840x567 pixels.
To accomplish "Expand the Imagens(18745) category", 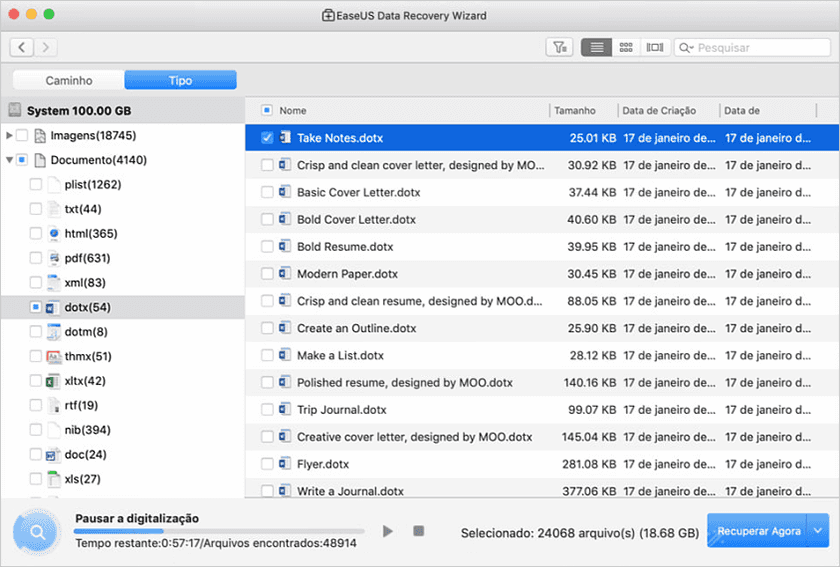I will [x=9, y=136].
